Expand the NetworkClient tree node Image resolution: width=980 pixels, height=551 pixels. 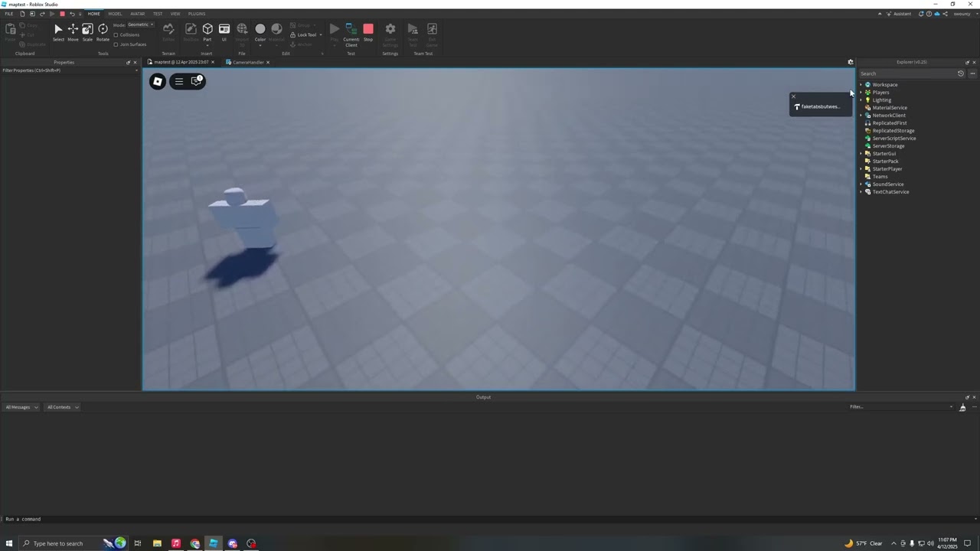[x=861, y=116]
